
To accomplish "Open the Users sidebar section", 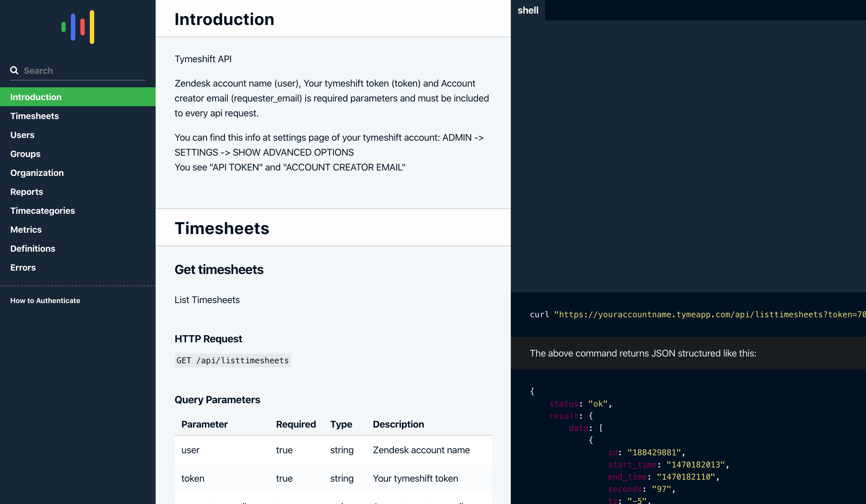I will 78,135.
